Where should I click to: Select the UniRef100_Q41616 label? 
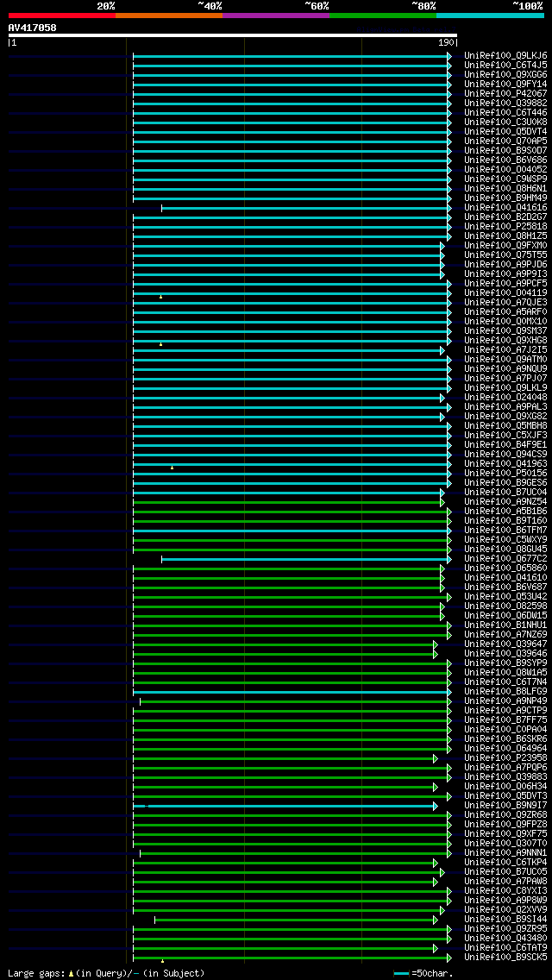tap(505, 208)
